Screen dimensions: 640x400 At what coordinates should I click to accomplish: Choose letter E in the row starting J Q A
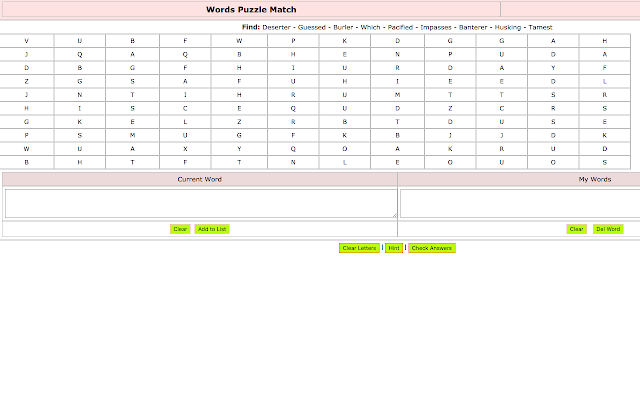pyautogui.click(x=344, y=54)
